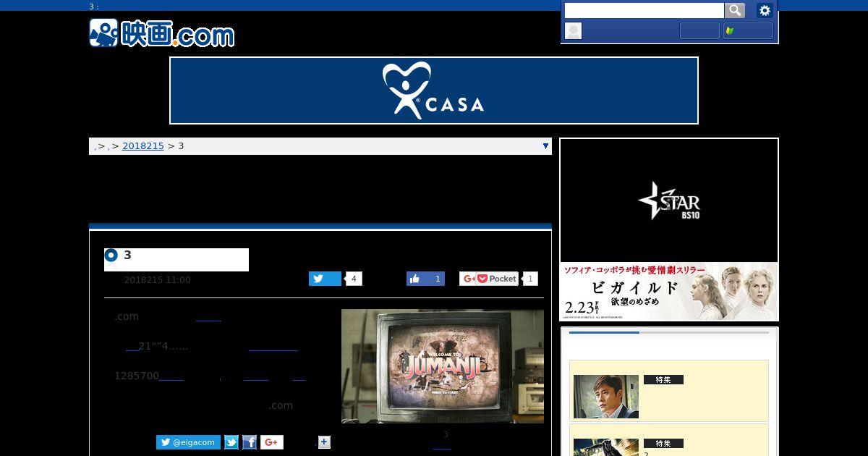The image size is (868, 456).
Task: Open the 2018215 breadcrumb link
Action: (x=143, y=146)
